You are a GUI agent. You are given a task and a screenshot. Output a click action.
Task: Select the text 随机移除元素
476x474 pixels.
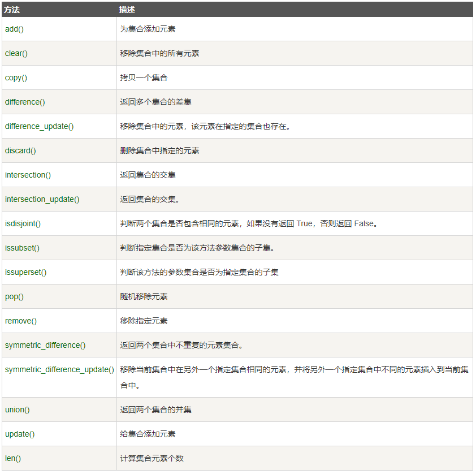tap(144, 296)
